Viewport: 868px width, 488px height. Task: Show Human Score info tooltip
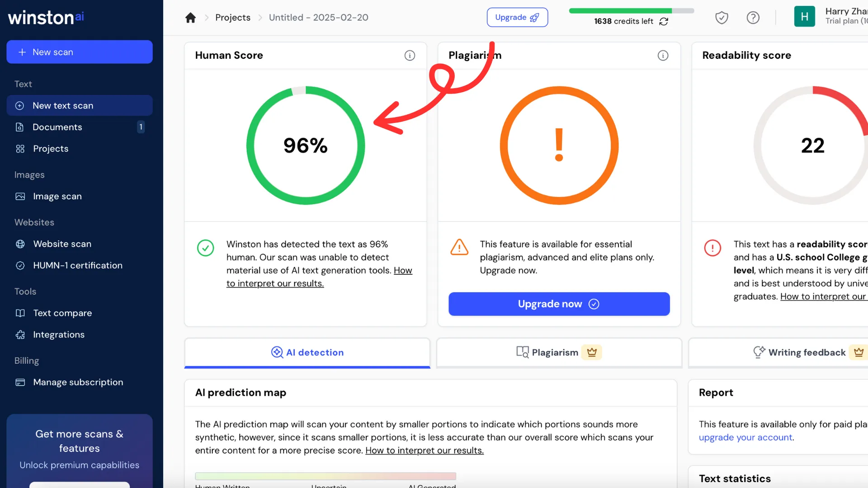coord(410,56)
